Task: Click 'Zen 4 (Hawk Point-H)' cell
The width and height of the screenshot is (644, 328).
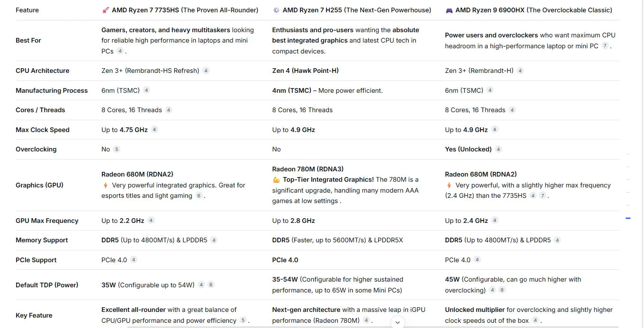Action: point(305,71)
